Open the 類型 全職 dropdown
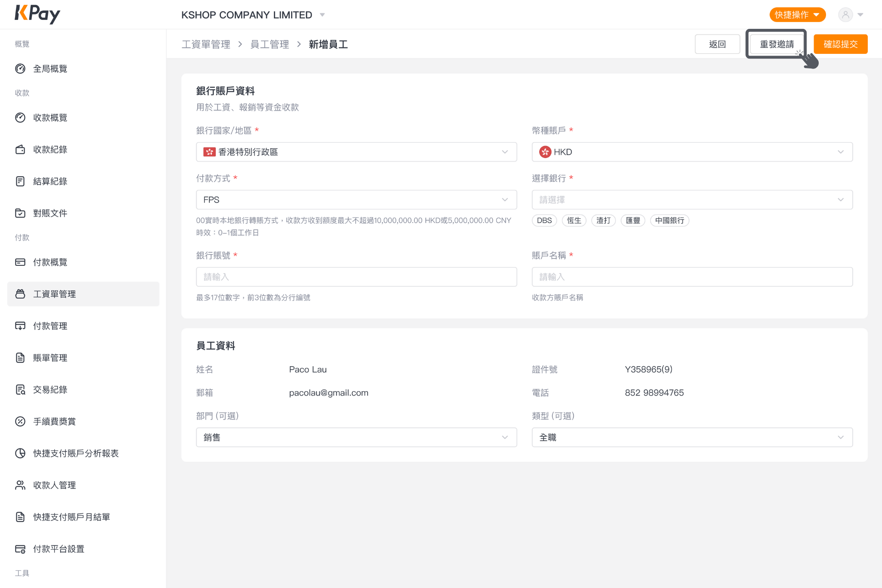 692,438
